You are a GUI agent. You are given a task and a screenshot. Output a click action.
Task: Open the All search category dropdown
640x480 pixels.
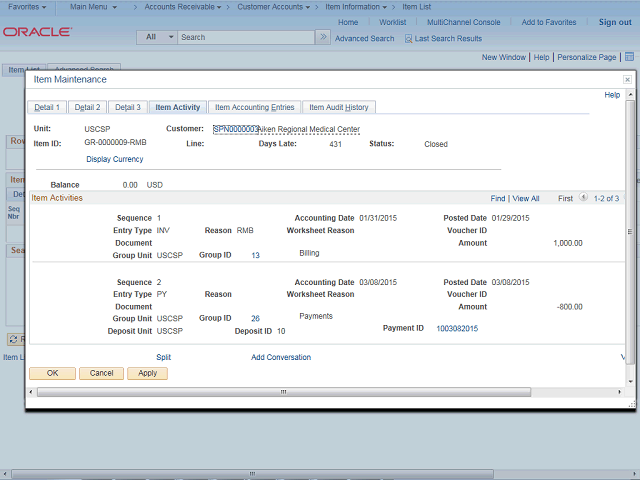pyautogui.click(x=156, y=37)
